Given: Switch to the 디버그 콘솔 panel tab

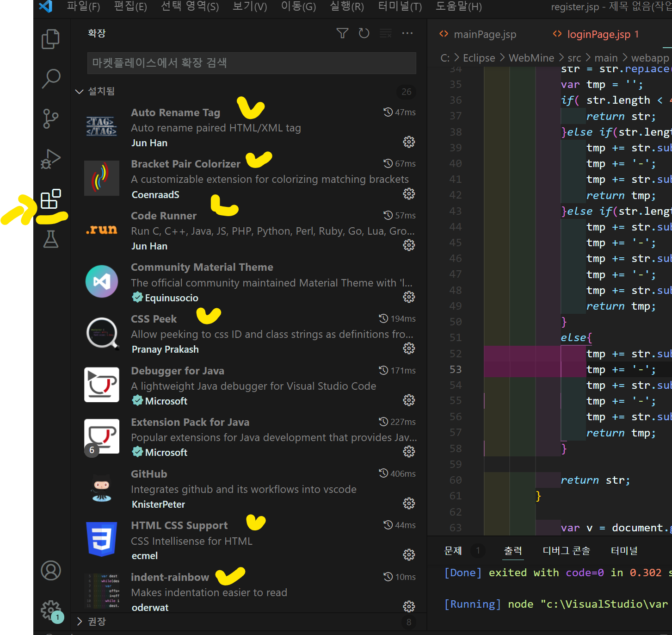Looking at the screenshot, I should (x=567, y=551).
